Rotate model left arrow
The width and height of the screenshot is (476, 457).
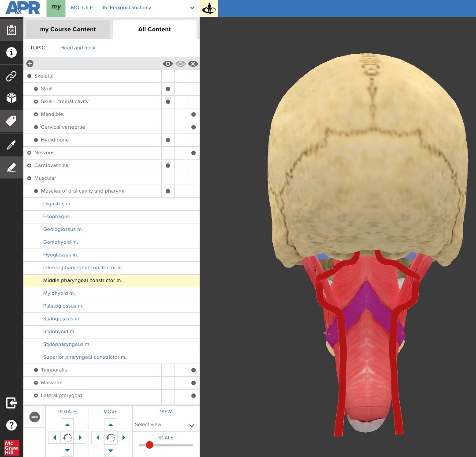pos(55,438)
